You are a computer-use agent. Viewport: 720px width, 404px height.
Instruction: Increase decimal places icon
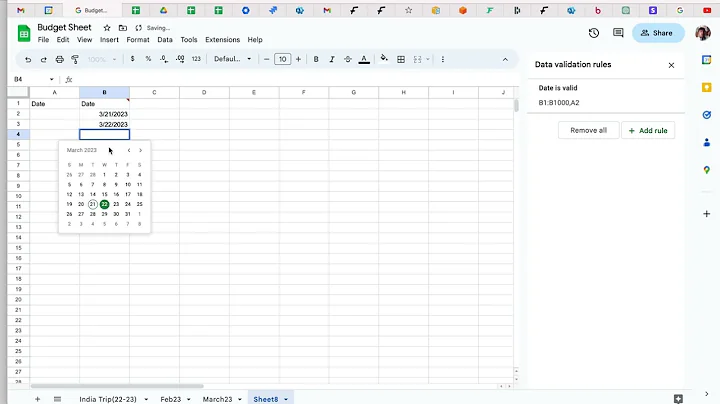[x=180, y=59]
